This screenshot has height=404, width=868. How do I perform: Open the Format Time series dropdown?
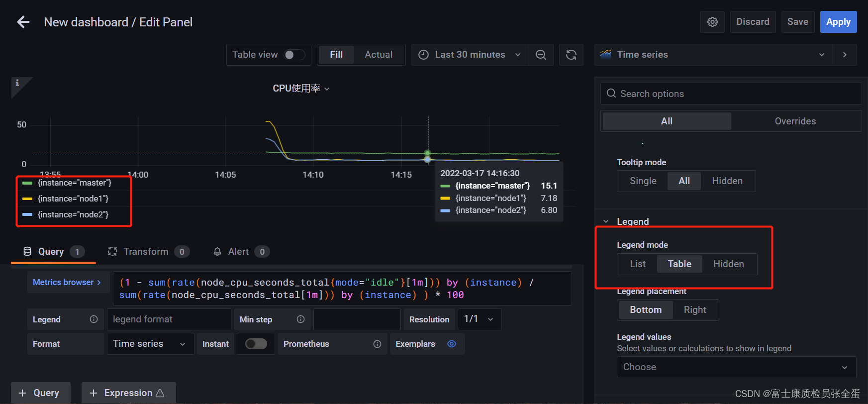click(150, 344)
